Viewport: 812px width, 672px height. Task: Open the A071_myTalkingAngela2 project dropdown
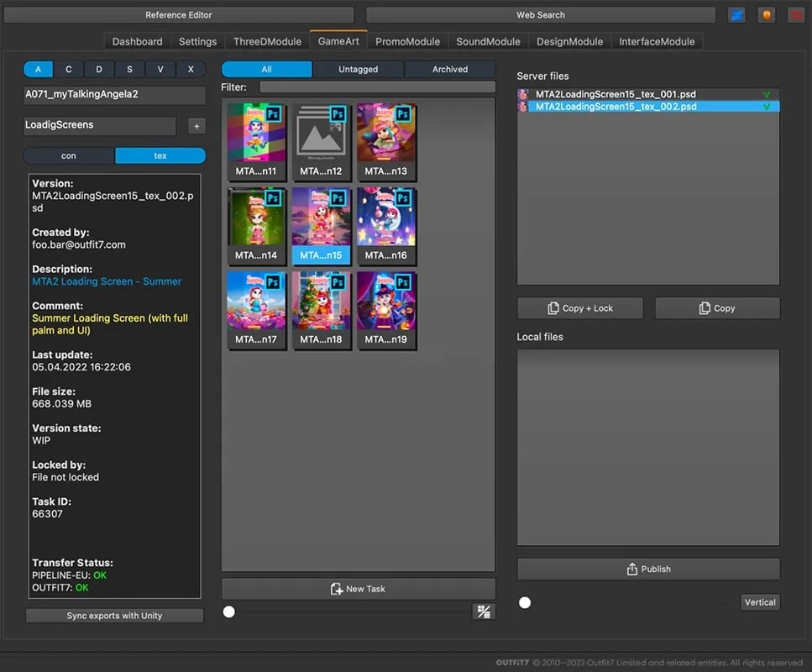coord(114,95)
